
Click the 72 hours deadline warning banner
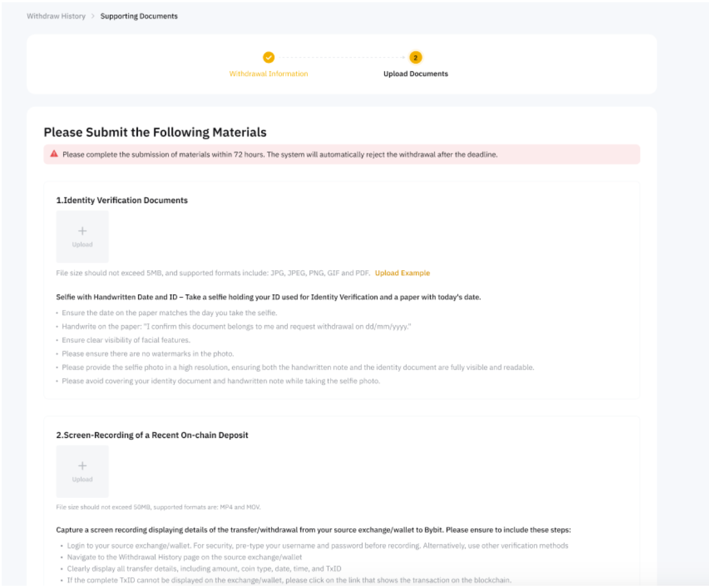click(x=341, y=155)
